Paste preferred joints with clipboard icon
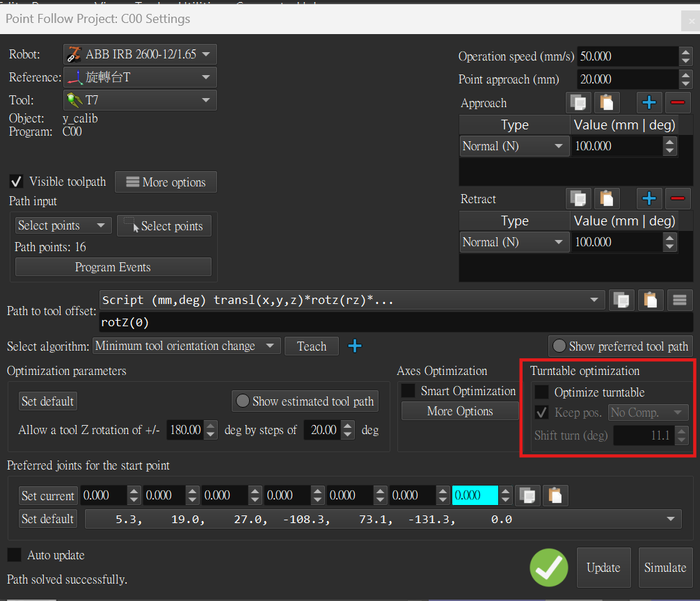This screenshot has height=601, width=700. click(555, 495)
